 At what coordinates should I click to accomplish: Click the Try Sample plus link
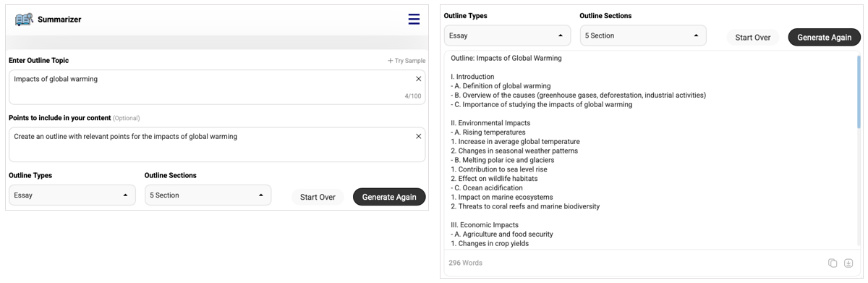pos(407,61)
